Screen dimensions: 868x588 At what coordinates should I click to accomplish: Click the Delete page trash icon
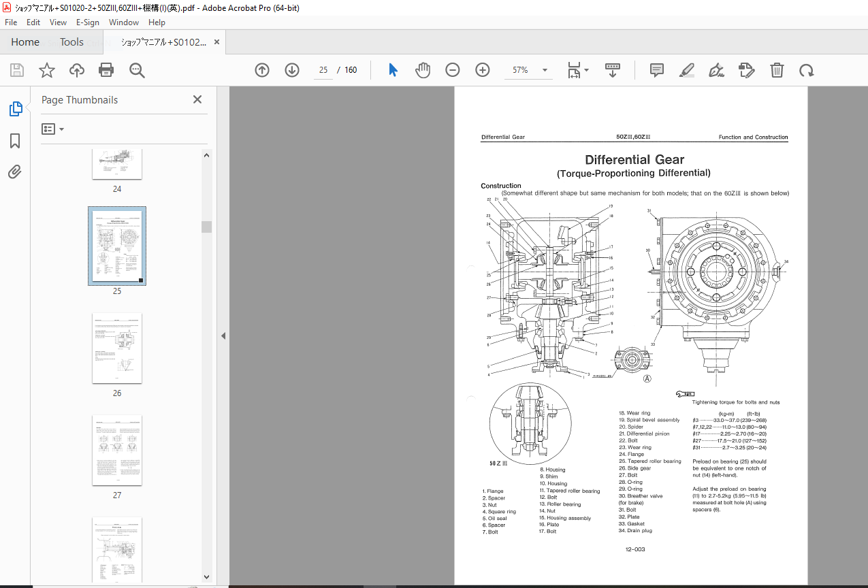click(x=777, y=70)
